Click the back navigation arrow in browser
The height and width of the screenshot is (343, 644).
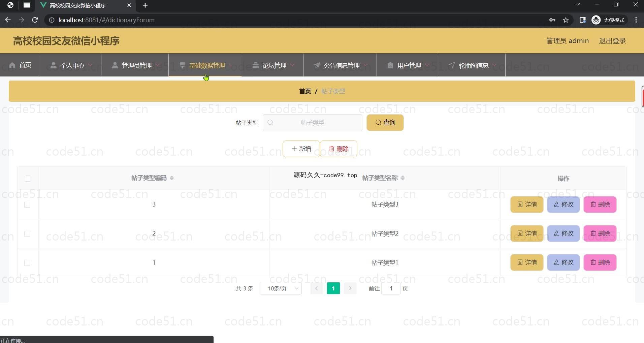(x=8, y=20)
